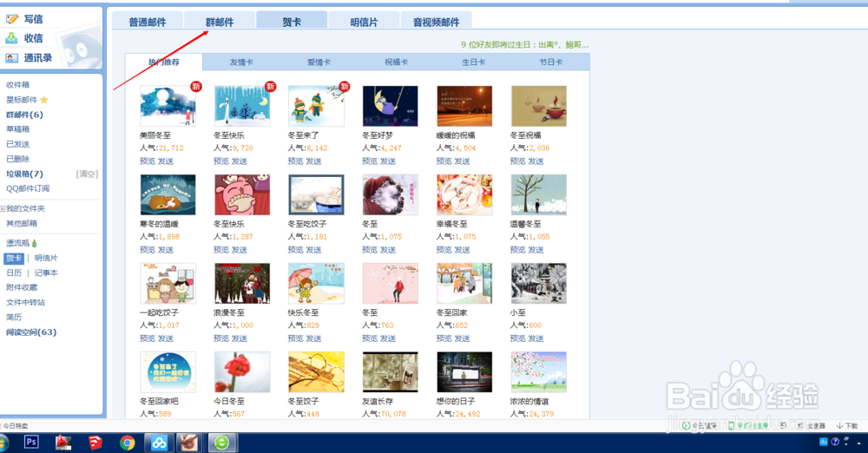Select the 生日卡 category tab
This screenshot has width=868, height=453.
click(473, 62)
